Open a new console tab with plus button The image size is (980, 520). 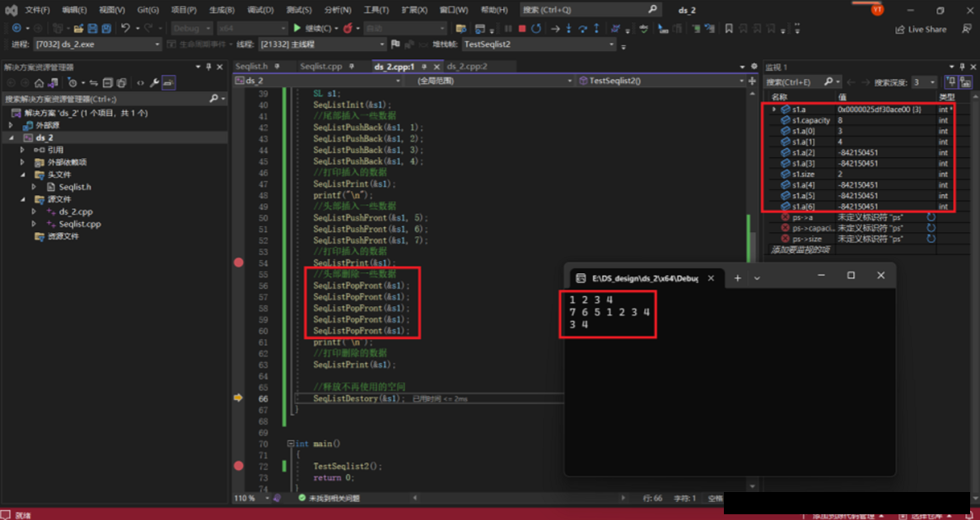point(738,278)
